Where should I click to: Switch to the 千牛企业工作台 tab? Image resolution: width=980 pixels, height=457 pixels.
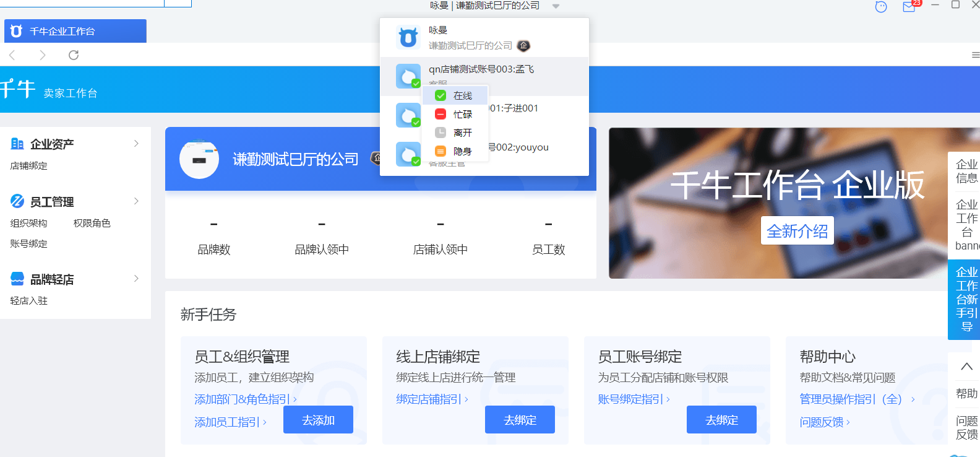point(75,31)
